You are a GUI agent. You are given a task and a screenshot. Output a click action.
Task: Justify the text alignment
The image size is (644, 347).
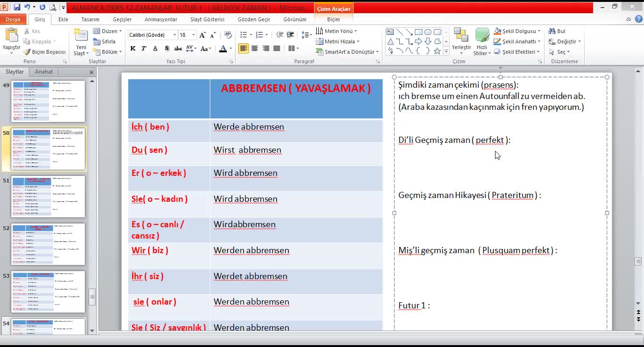(277, 49)
